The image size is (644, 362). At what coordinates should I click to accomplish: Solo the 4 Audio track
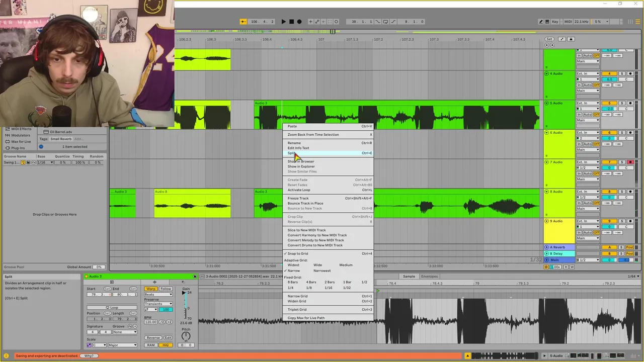[x=621, y=74]
